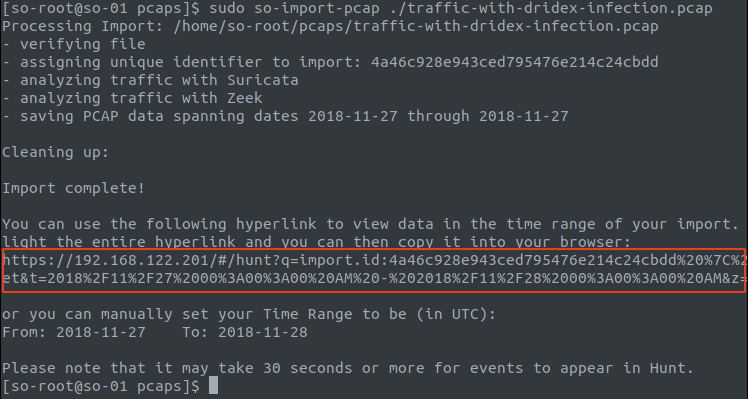
Task: Click the final shell prompt beside the cursor
Action: click(101, 386)
